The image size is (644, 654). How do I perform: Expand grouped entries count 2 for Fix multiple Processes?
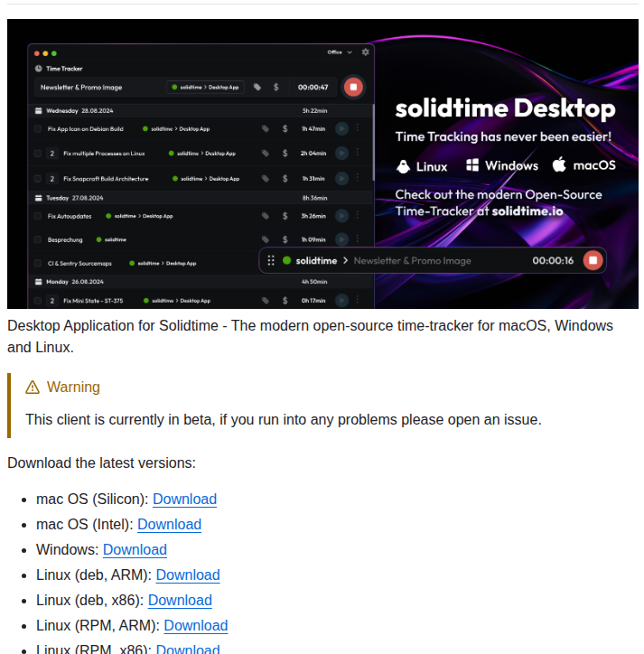click(x=52, y=154)
